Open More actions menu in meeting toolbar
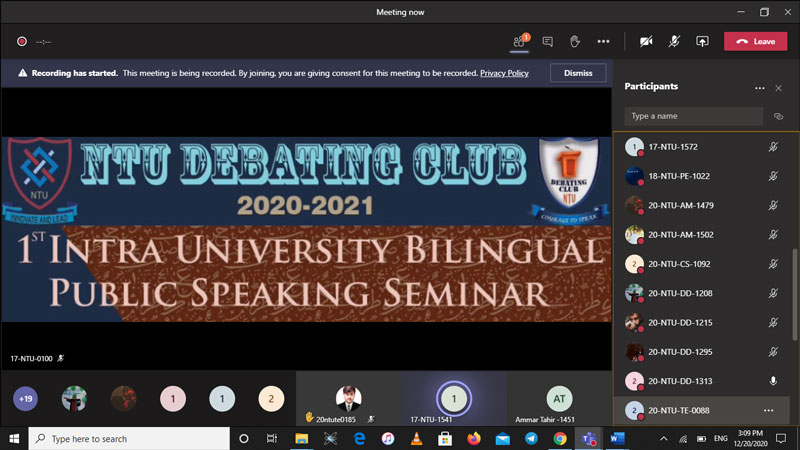The width and height of the screenshot is (800, 450). (x=603, y=41)
